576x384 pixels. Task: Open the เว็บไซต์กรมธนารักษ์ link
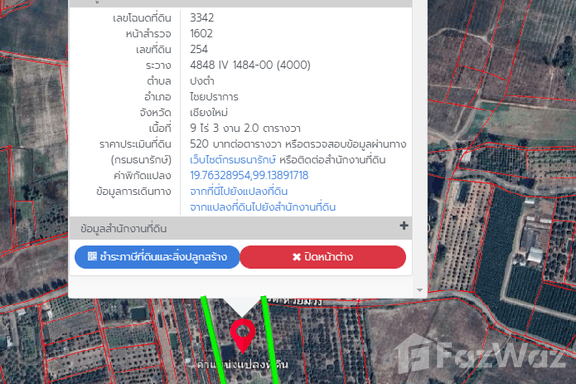233,160
